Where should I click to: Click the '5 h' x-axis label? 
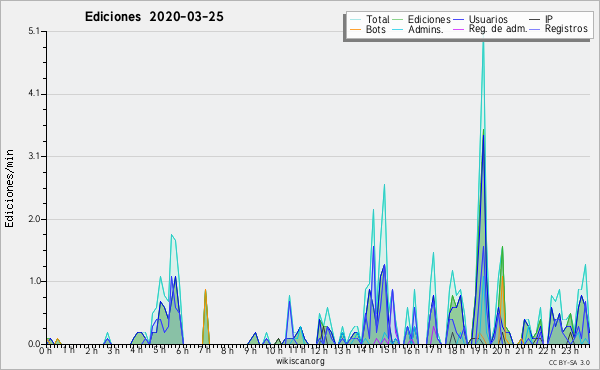pyautogui.click(x=160, y=350)
